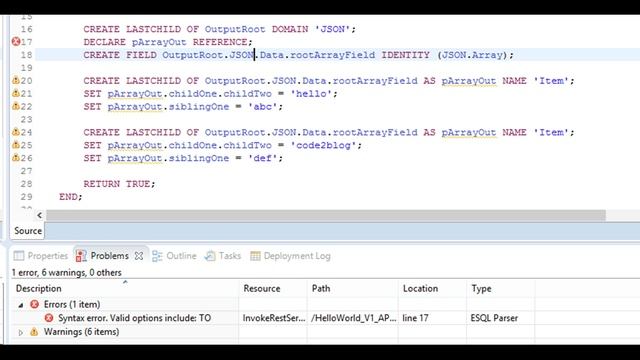Click the error marker on line 17
The image size is (640, 360).
coord(16,42)
